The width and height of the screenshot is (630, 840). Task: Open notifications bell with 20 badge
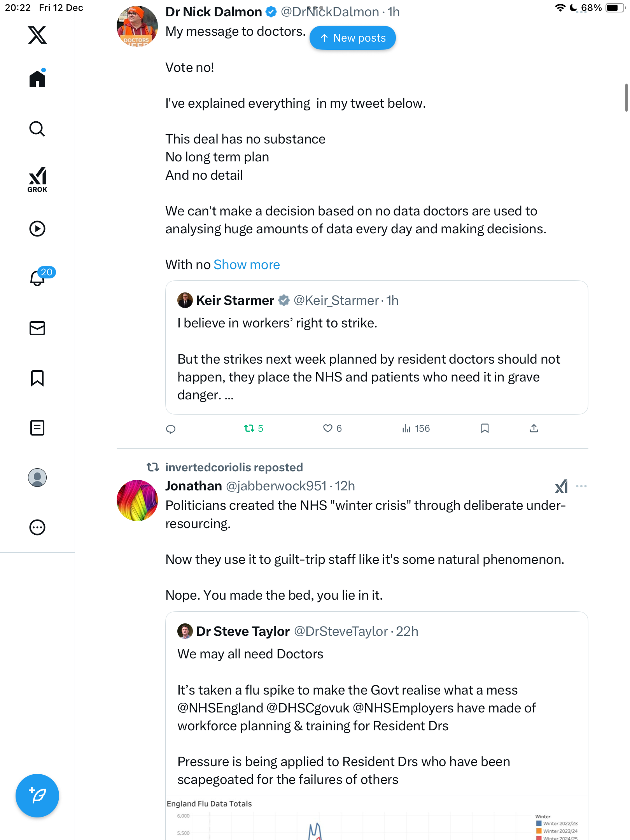click(38, 278)
